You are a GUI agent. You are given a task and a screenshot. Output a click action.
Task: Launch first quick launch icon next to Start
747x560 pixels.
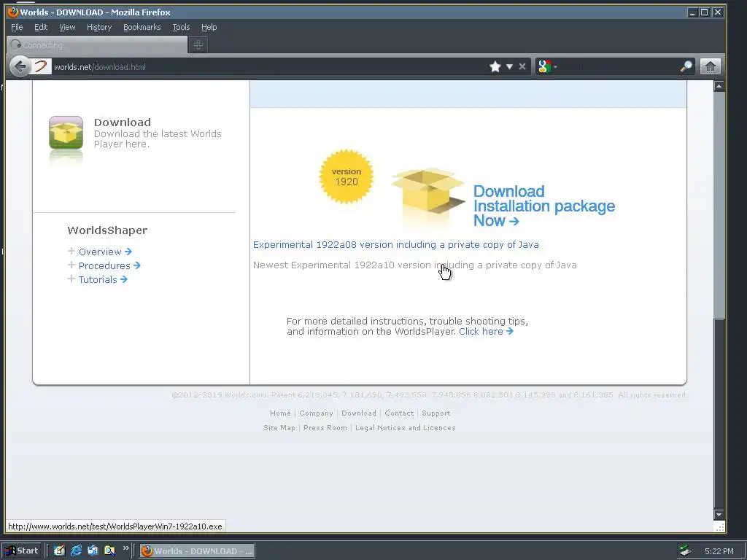[59, 551]
